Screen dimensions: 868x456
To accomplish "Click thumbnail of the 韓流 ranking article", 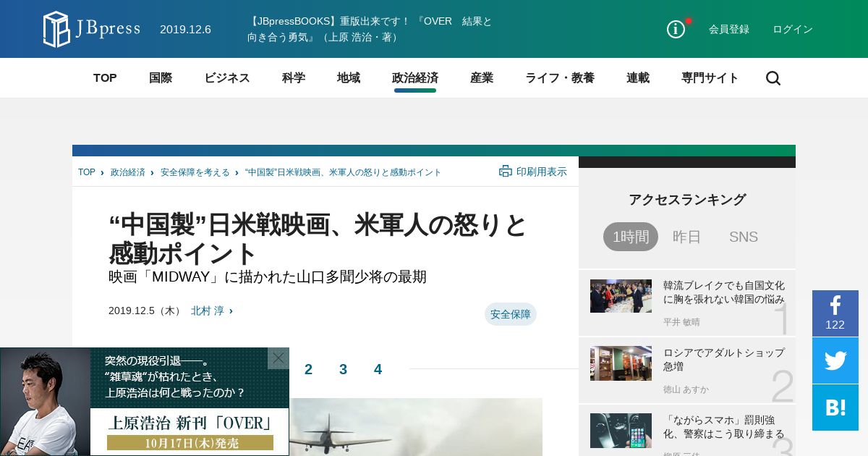I will point(621,296).
